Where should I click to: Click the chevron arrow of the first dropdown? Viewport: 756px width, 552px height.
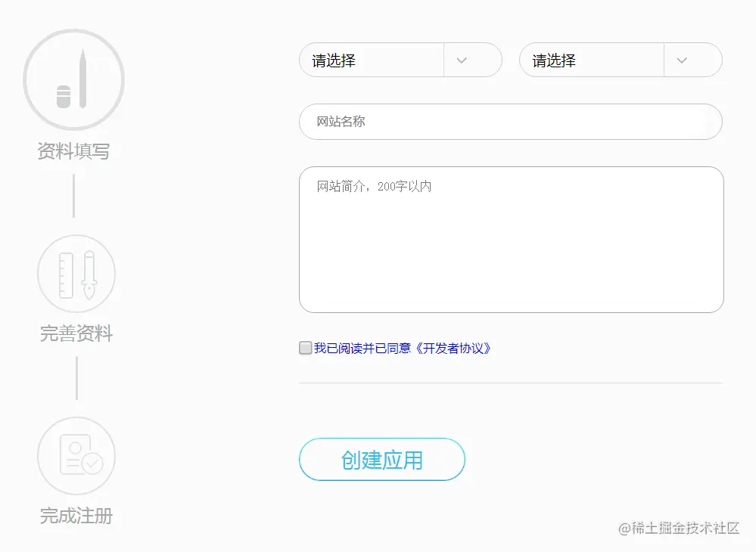462,60
